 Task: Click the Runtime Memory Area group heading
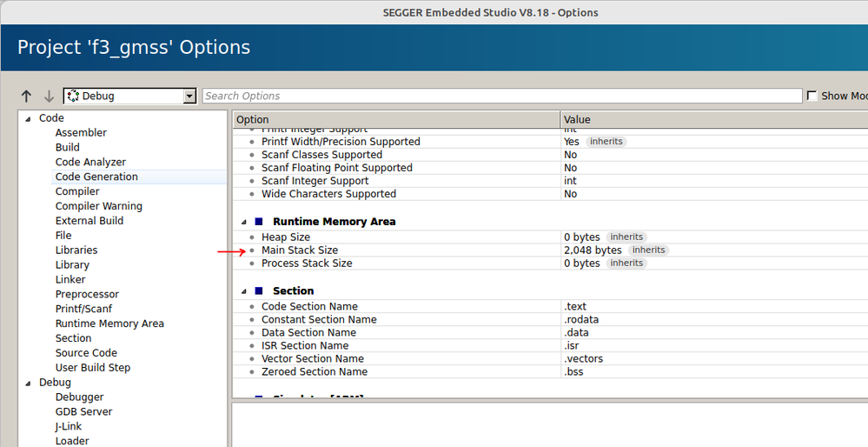[x=334, y=222]
